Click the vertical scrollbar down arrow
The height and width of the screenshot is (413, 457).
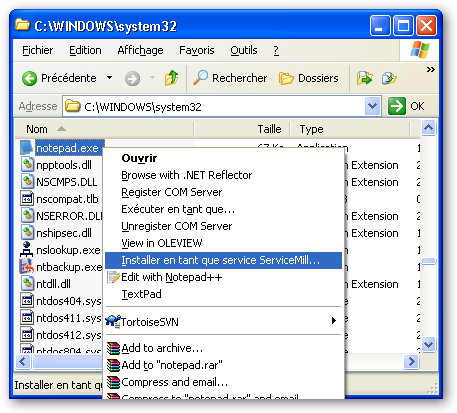(x=429, y=344)
